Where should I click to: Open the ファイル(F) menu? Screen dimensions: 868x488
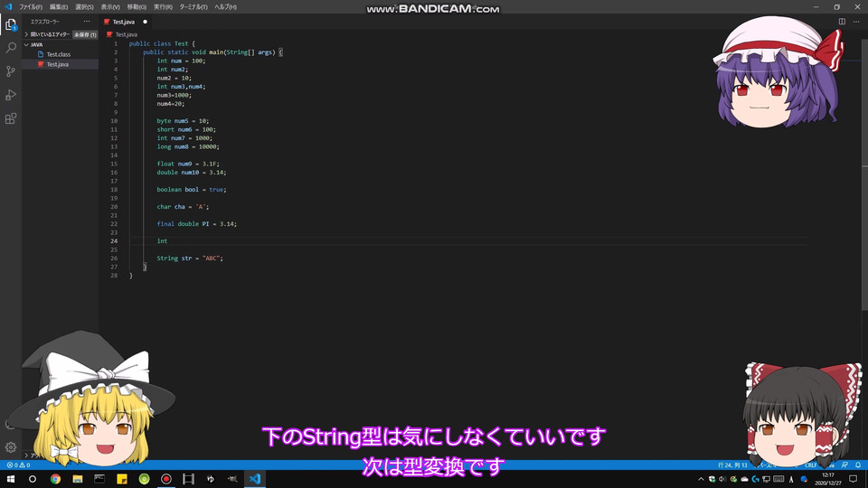click(31, 6)
